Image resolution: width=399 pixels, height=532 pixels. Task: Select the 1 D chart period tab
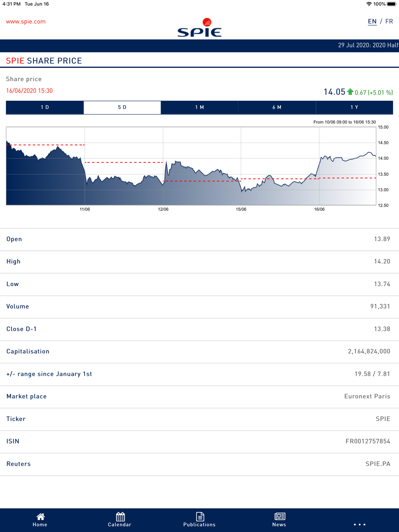[x=45, y=107]
